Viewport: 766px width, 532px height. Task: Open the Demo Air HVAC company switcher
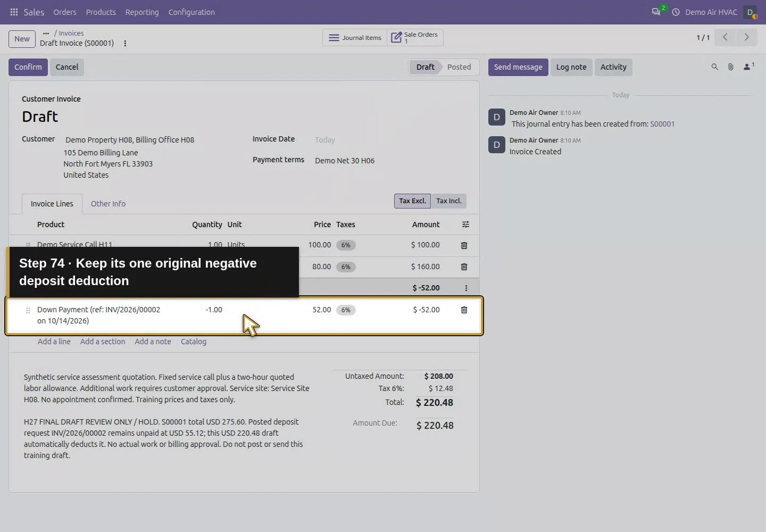click(711, 12)
